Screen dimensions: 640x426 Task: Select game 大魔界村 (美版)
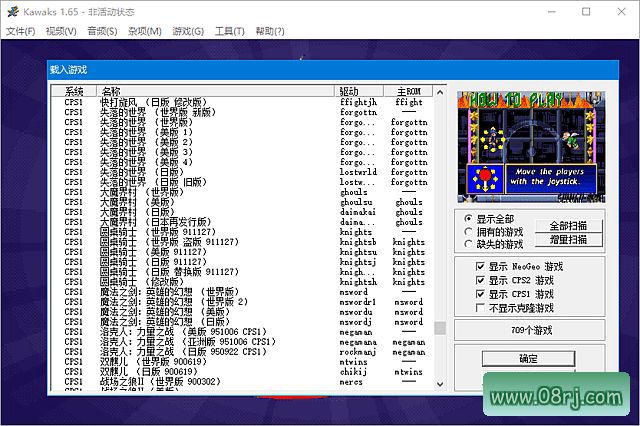pos(242,202)
